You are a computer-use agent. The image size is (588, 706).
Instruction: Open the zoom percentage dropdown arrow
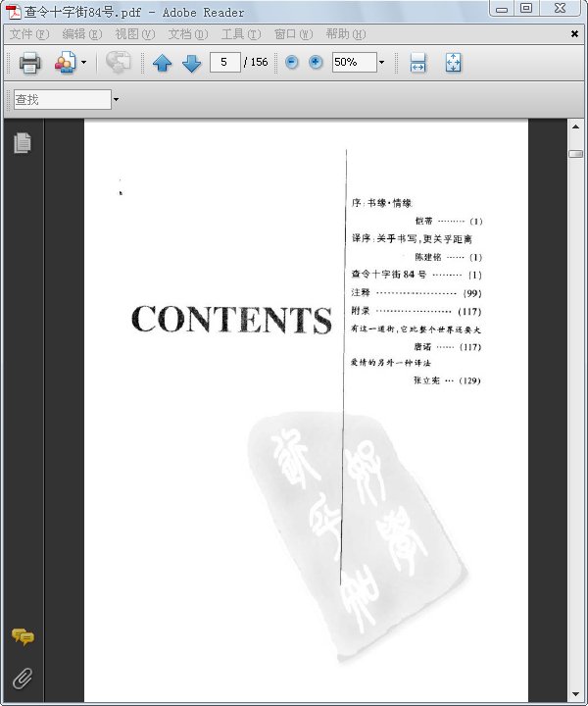tap(381, 62)
